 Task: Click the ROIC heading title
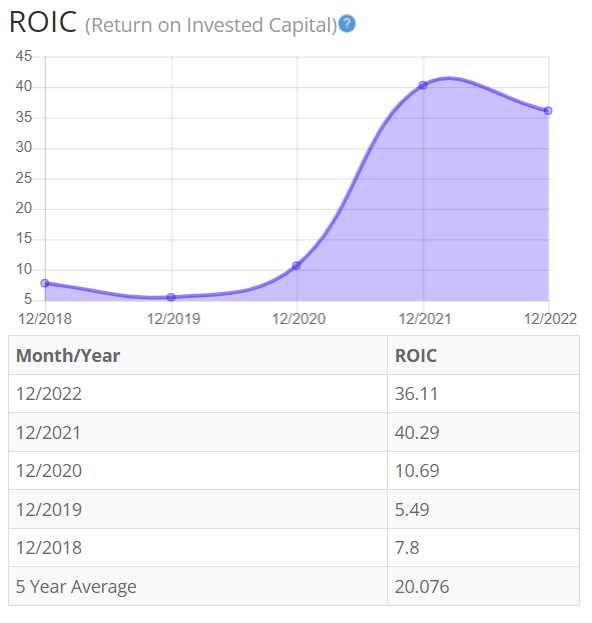click(x=43, y=22)
